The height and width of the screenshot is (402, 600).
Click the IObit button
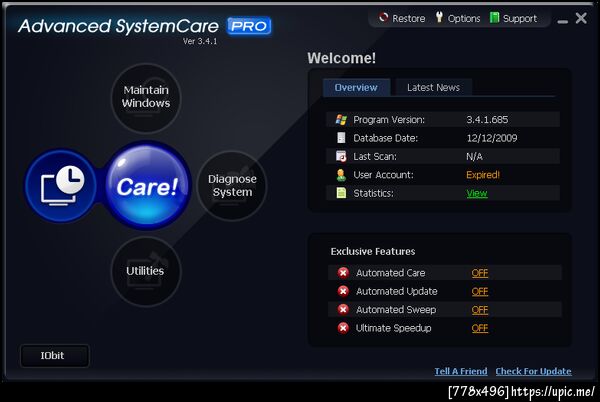pyautogui.click(x=55, y=356)
